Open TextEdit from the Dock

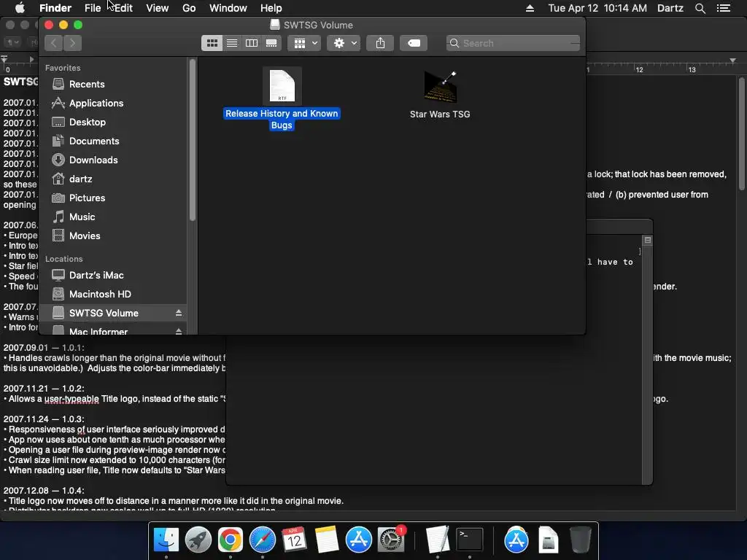point(438,540)
